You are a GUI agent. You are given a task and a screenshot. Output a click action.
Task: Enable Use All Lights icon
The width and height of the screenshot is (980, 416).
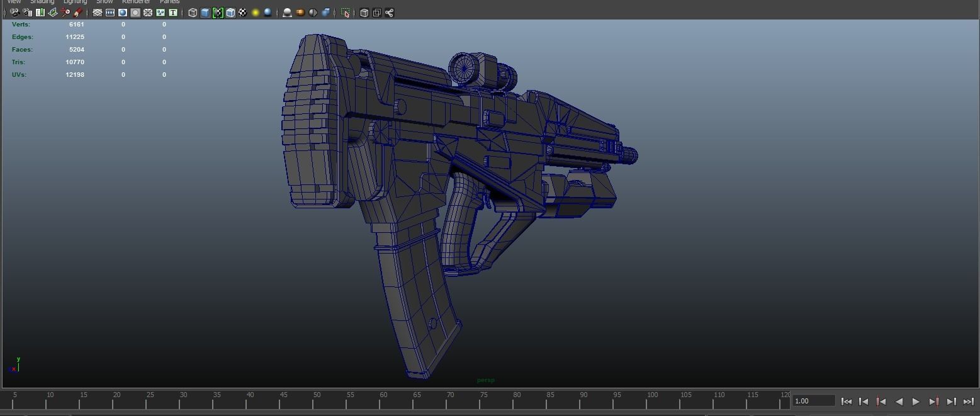click(x=256, y=13)
